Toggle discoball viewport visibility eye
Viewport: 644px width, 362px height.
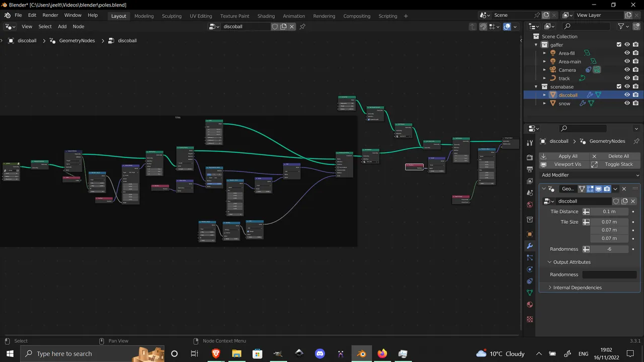point(627,95)
